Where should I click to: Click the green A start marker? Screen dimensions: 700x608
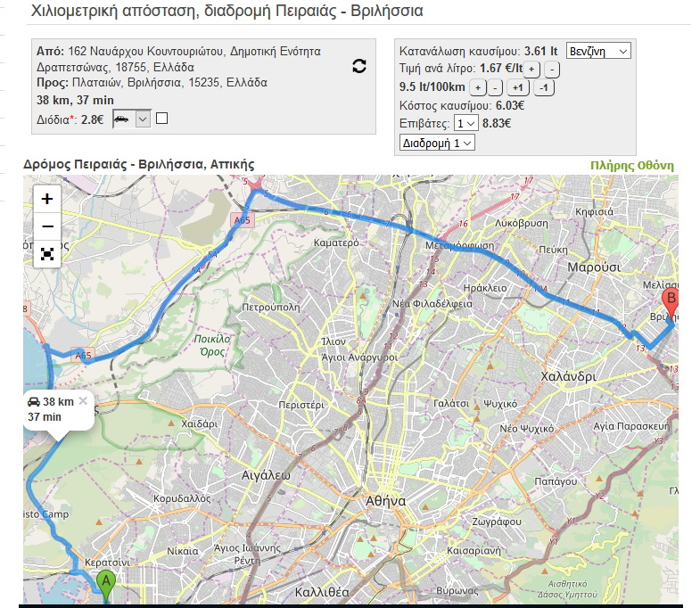(106, 587)
